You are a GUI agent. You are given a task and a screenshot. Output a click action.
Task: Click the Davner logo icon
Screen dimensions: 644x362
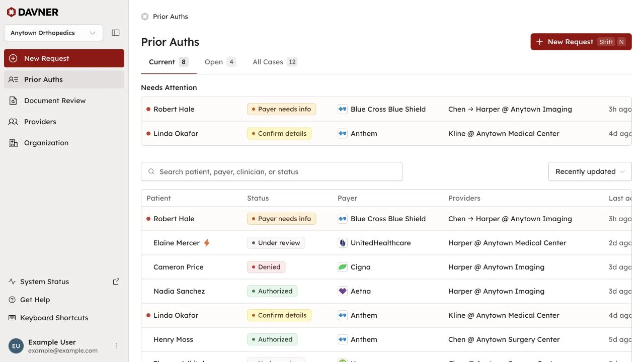coord(11,12)
